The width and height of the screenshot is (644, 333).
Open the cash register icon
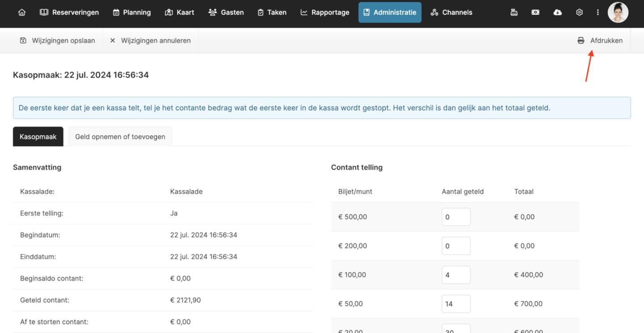514,13
